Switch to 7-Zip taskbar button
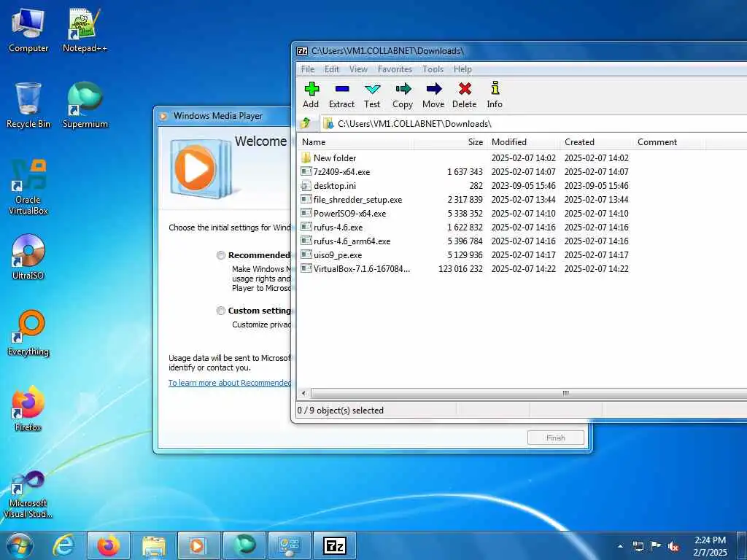 coord(334,545)
